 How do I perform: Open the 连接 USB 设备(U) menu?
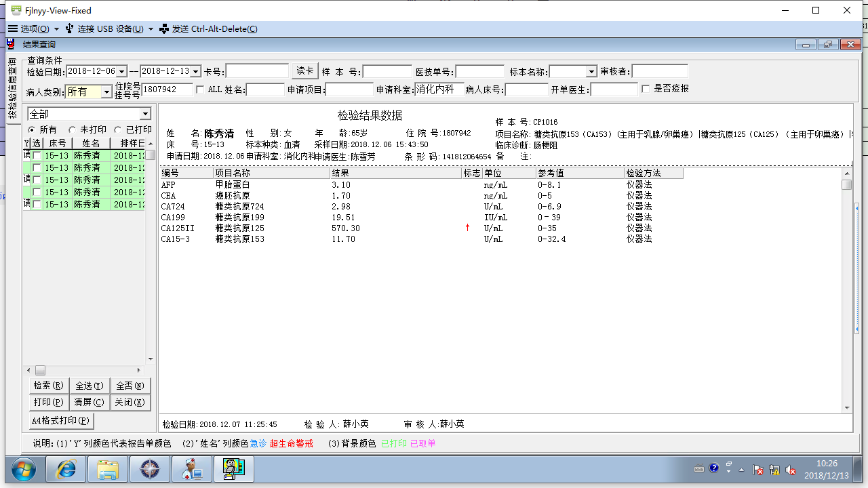click(110, 29)
